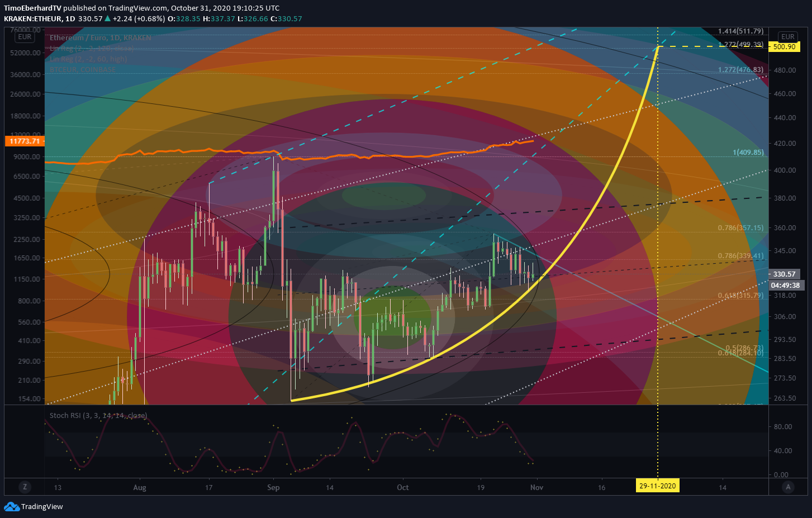
Task: Open the TradingView logo at bottom left
Action: [34, 507]
